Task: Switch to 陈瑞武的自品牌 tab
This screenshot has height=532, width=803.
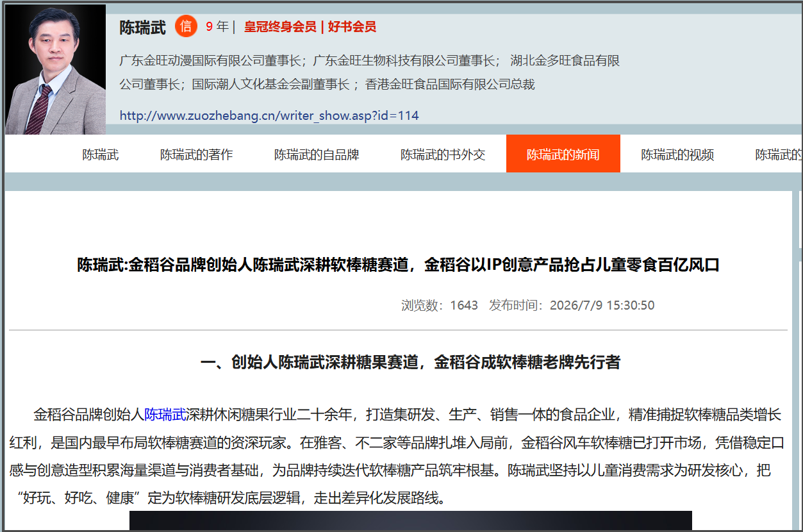Action: 317,154
